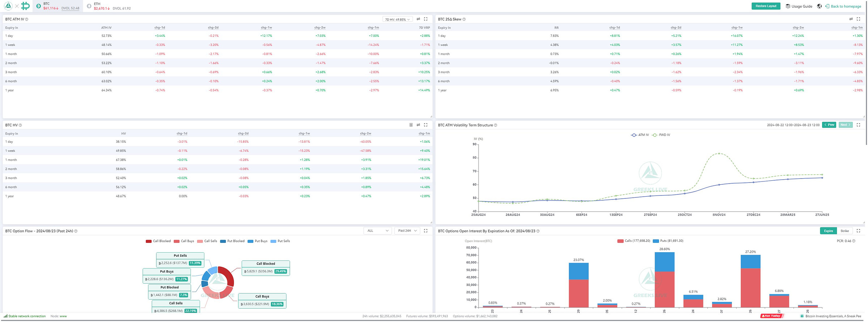Toggle the ATM IV series in chart legend
The width and height of the screenshot is (868, 322).
click(x=640, y=135)
